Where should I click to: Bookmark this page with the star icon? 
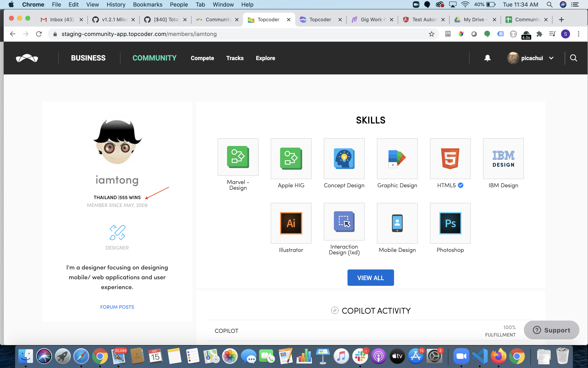click(431, 34)
